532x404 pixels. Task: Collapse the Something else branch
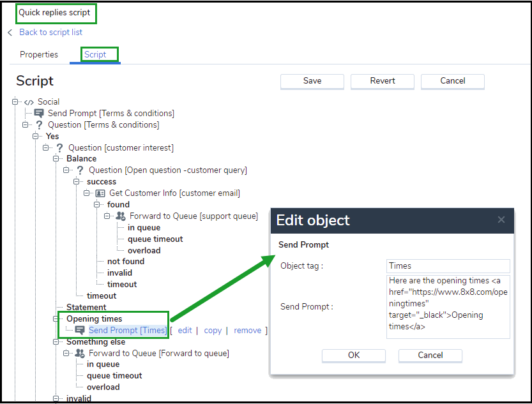coord(56,341)
